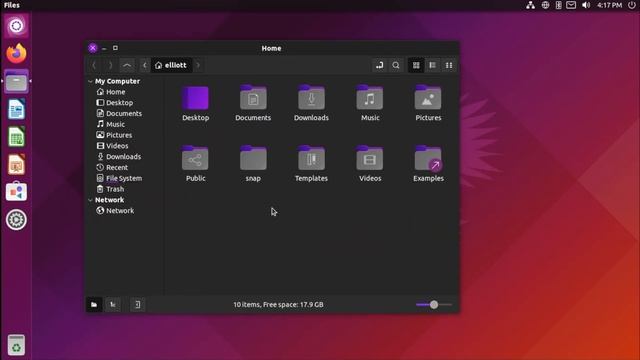Show tree view button in status bar

click(113, 304)
